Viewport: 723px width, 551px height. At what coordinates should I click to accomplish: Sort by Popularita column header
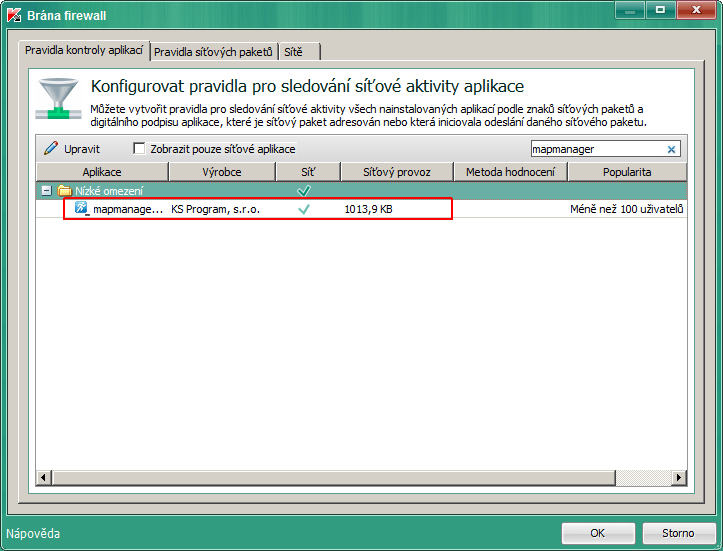pyautogui.click(x=627, y=172)
